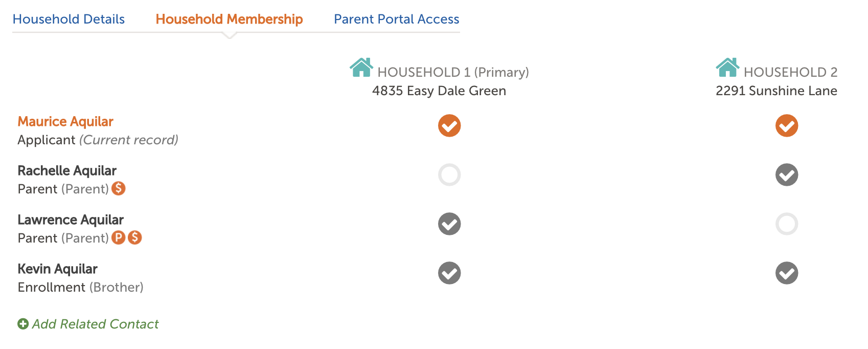Uncheck Maurice Aquilar in Household 2
The height and width of the screenshot is (349, 868).
[x=787, y=126]
